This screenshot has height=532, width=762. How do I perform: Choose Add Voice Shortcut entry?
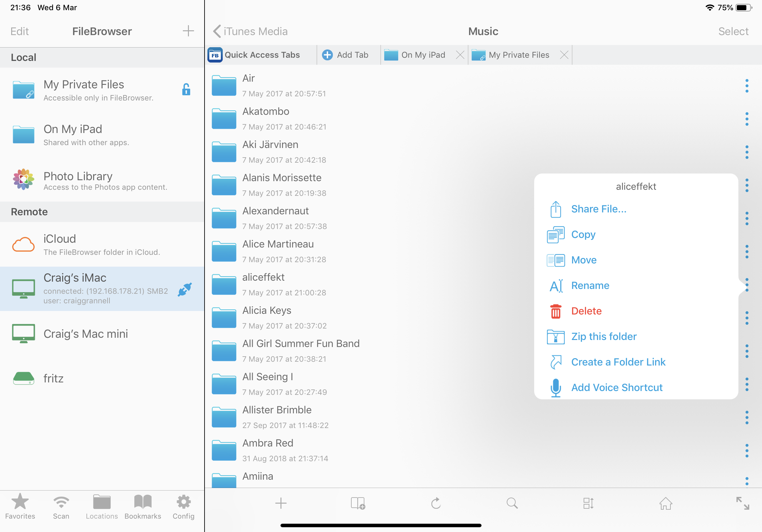pos(616,388)
